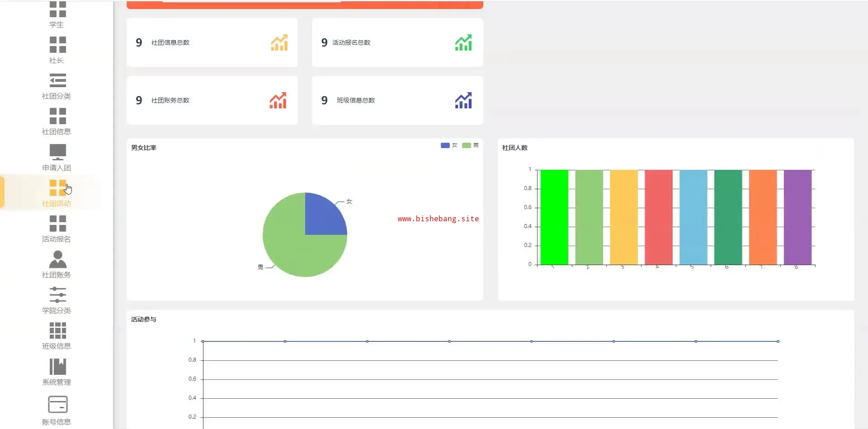Toggle the 男 legend in pie chart

tap(470, 145)
